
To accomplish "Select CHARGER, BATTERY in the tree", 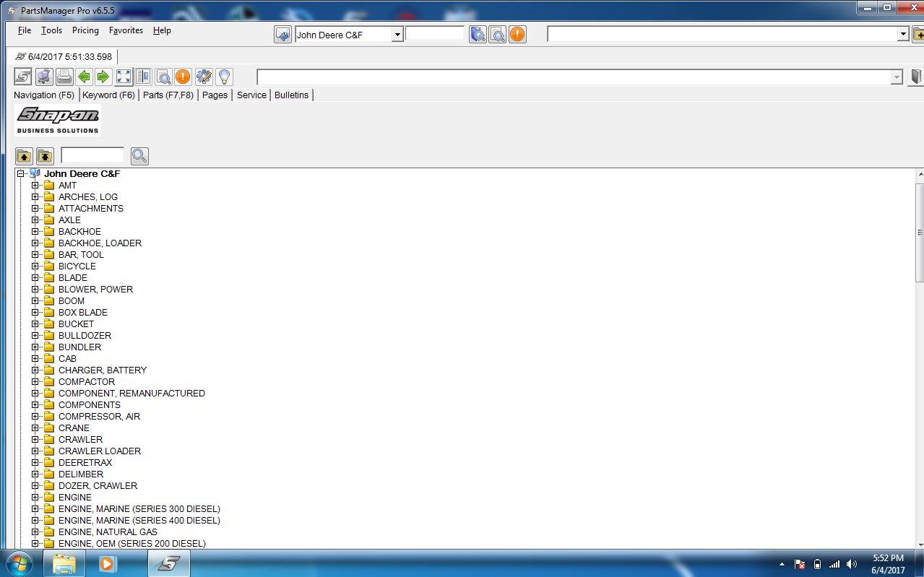I will (103, 370).
